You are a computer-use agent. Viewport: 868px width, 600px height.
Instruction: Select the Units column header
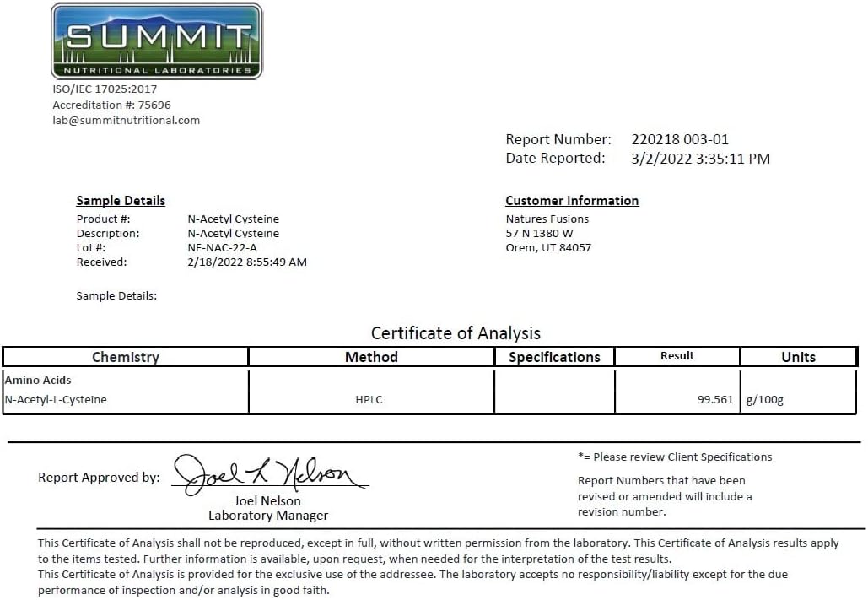pos(798,357)
